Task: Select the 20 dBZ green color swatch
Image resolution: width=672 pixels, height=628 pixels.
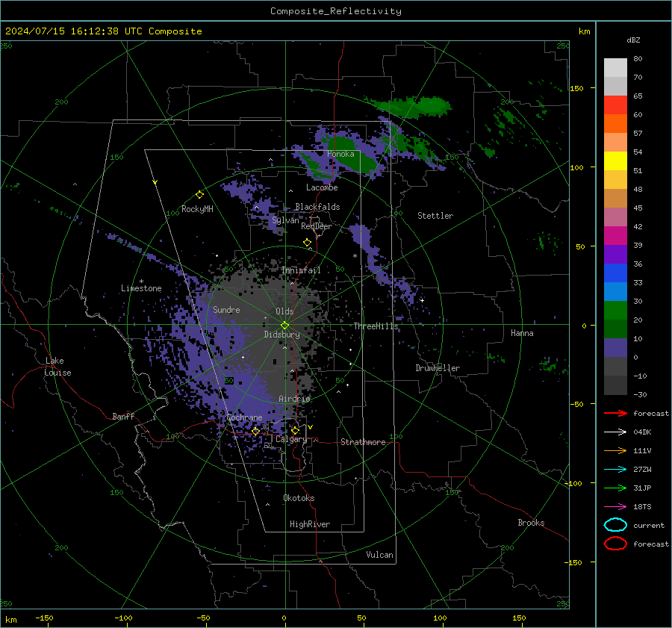Action: pos(615,311)
